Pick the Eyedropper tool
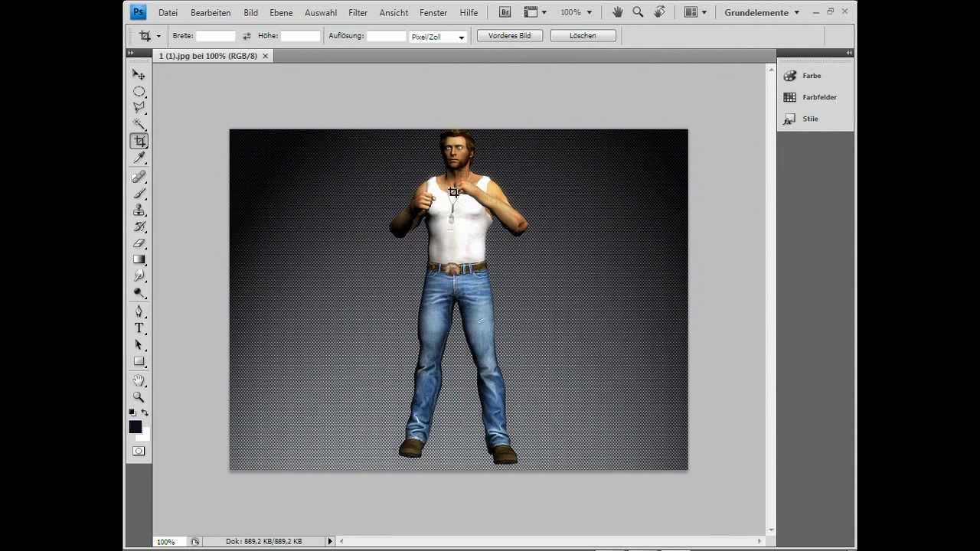 pos(139,158)
